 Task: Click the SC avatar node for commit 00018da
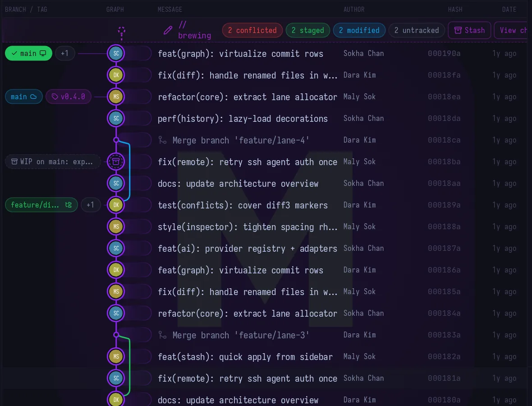116,118
